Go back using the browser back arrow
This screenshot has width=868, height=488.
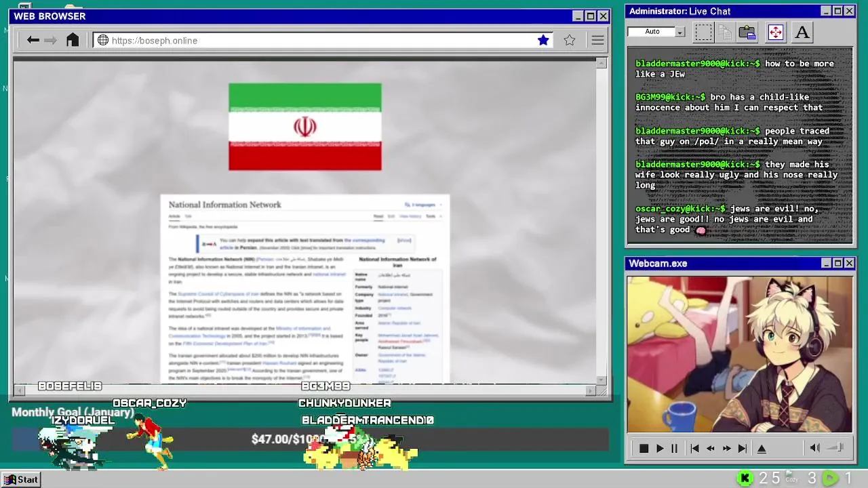[x=33, y=40]
